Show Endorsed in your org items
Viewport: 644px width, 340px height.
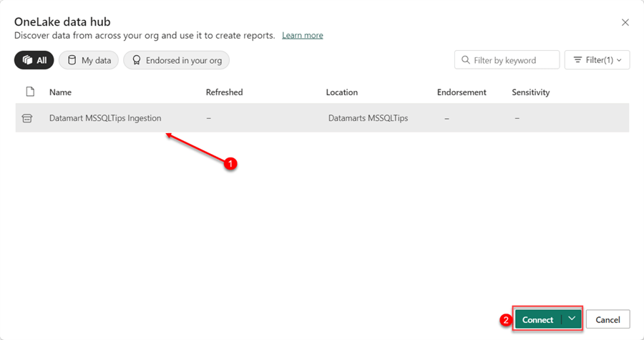pos(176,60)
